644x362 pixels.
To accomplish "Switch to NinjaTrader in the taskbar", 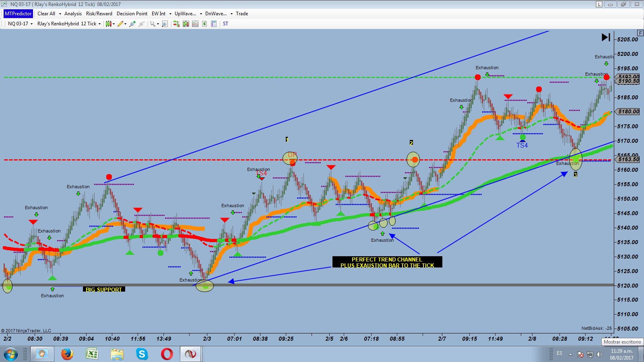I will coord(190,354).
